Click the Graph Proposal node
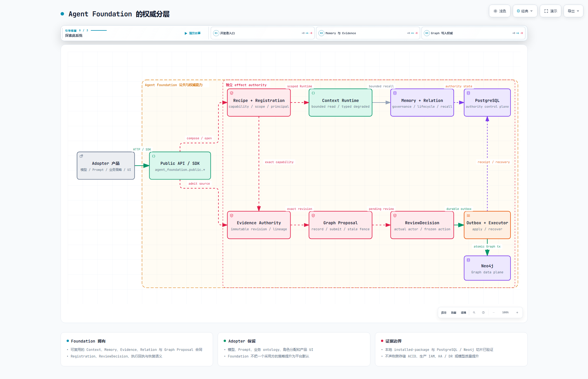Screen dimensions: 588x379 [x=341, y=225]
